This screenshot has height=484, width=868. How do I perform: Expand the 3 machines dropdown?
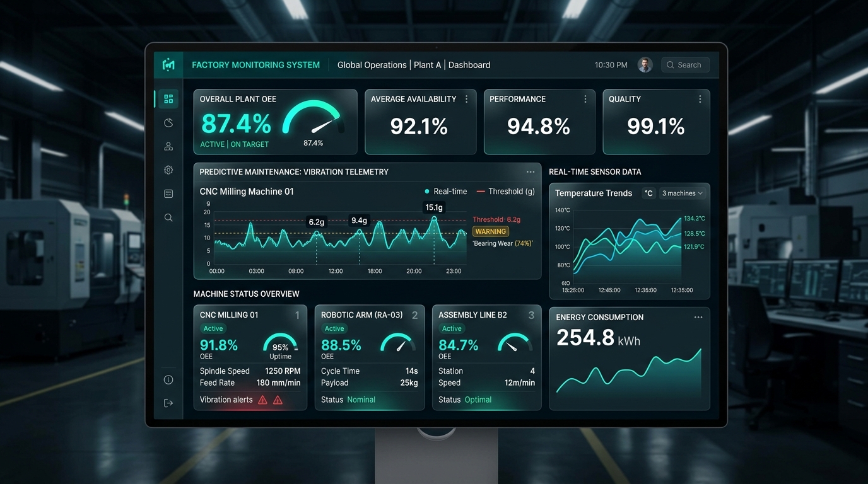pos(682,193)
